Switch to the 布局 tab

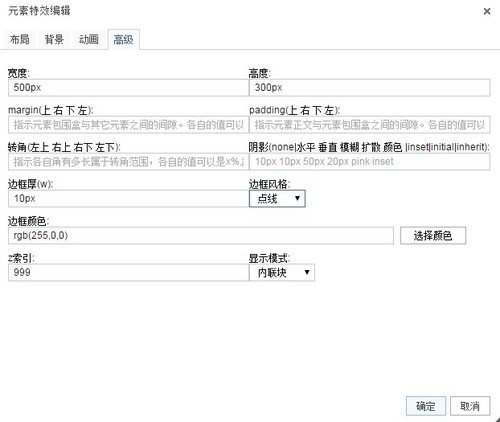pos(19,39)
